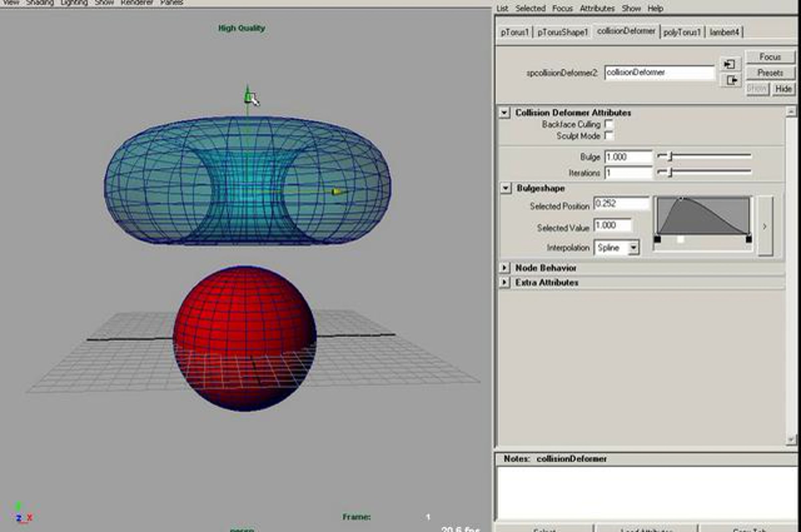801x532 pixels.
Task: Switch to the pTorusShape1 tab
Action: click(x=562, y=32)
